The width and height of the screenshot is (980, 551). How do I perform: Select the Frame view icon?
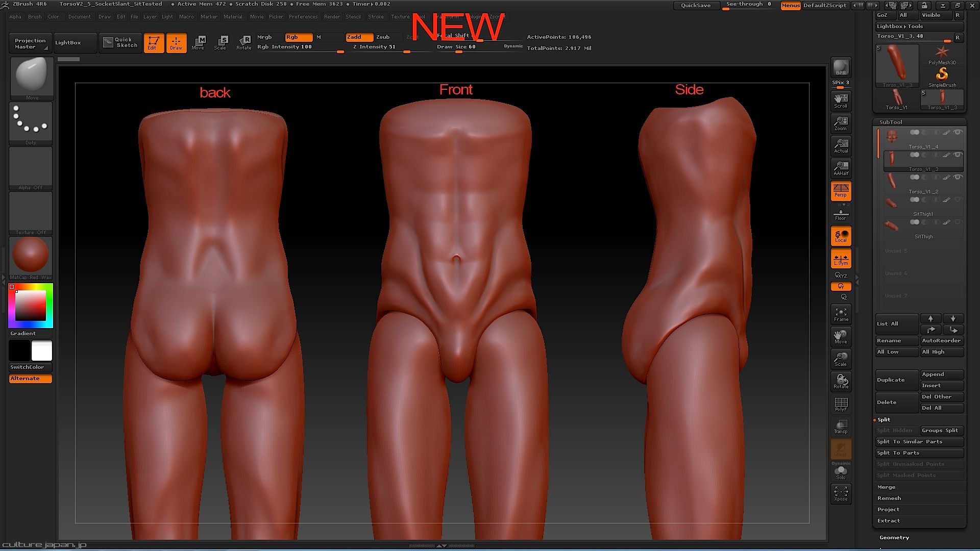tap(841, 314)
